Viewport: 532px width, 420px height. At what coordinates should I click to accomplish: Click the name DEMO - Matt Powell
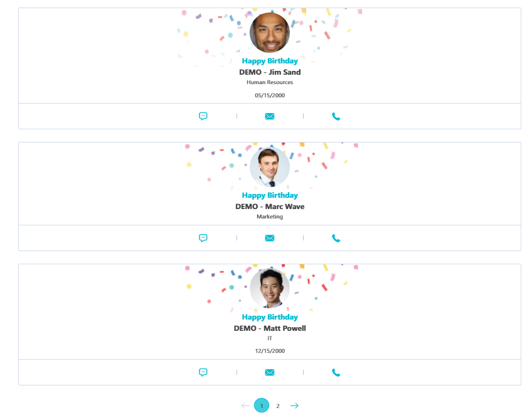(x=270, y=328)
